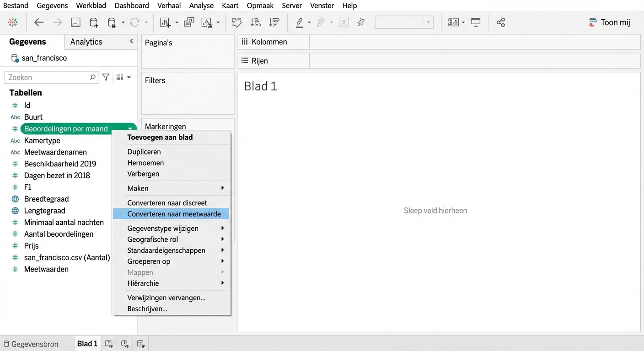Switch to the Analytics tab

click(86, 42)
